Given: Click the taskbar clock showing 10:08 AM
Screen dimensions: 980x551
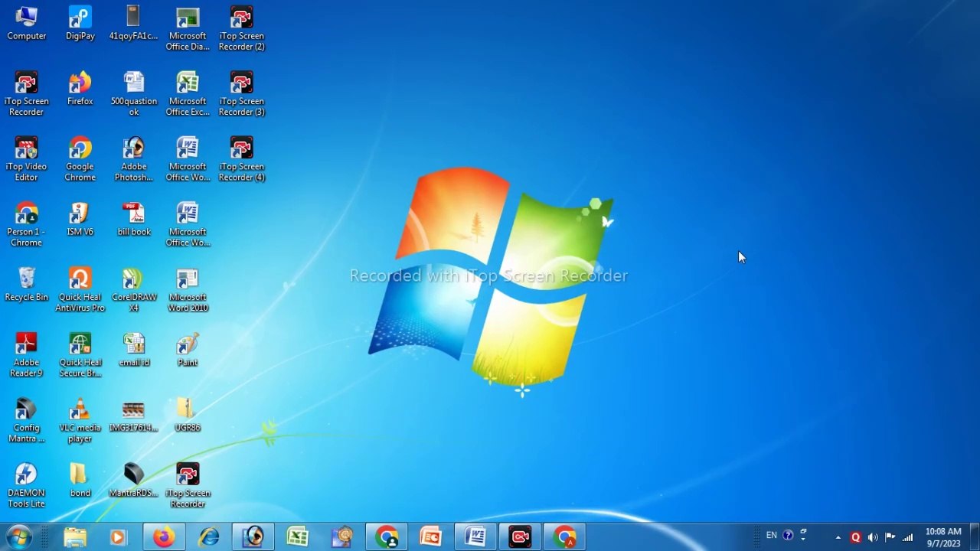Looking at the screenshot, I should tap(942, 537).
